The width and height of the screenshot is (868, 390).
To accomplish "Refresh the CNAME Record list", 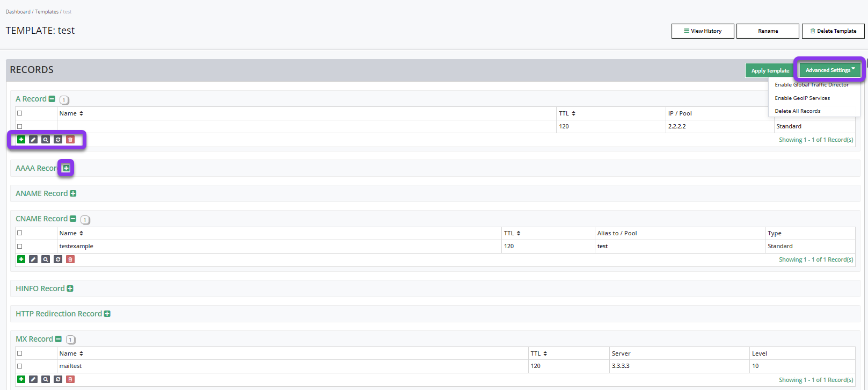I will pos(58,259).
